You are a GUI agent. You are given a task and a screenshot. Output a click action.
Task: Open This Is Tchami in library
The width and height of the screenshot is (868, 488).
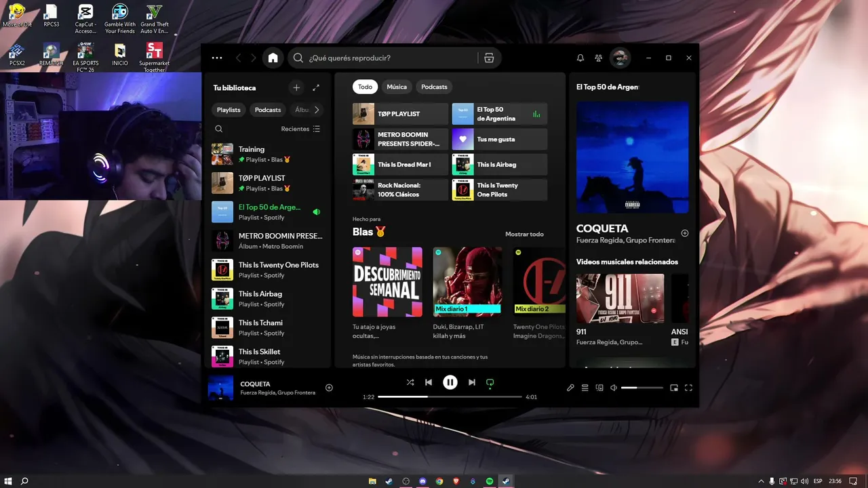(268, 327)
